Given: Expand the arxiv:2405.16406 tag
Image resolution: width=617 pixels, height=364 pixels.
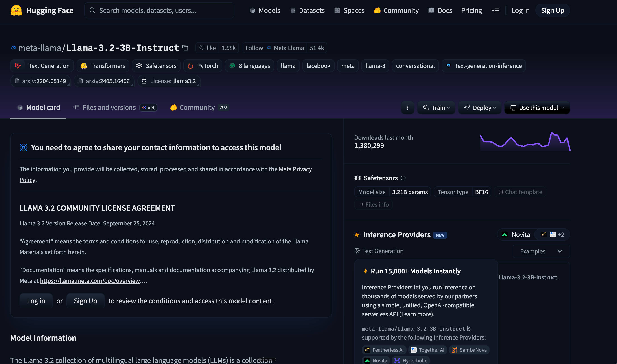Looking at the screenshot, I should [x=104, y=81].
